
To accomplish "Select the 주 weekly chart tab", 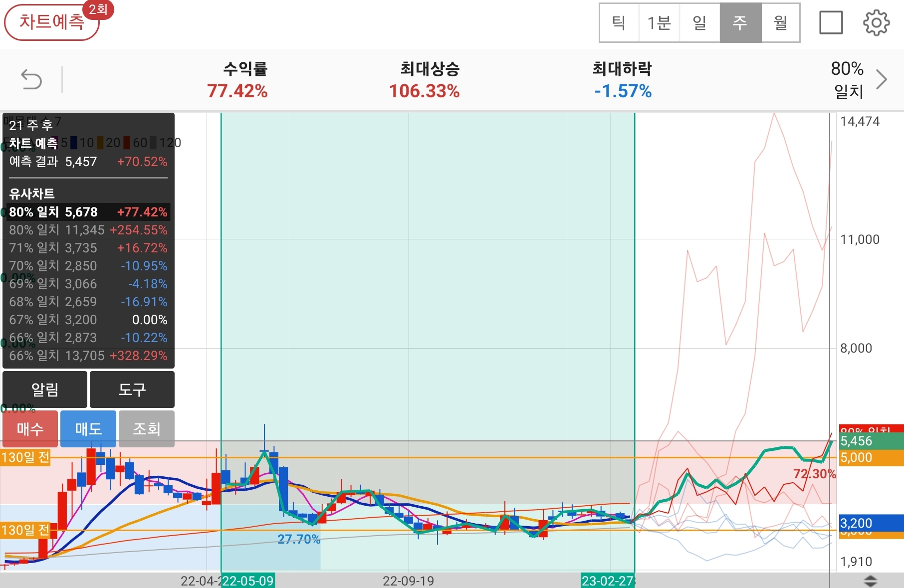I will point(740,23).
